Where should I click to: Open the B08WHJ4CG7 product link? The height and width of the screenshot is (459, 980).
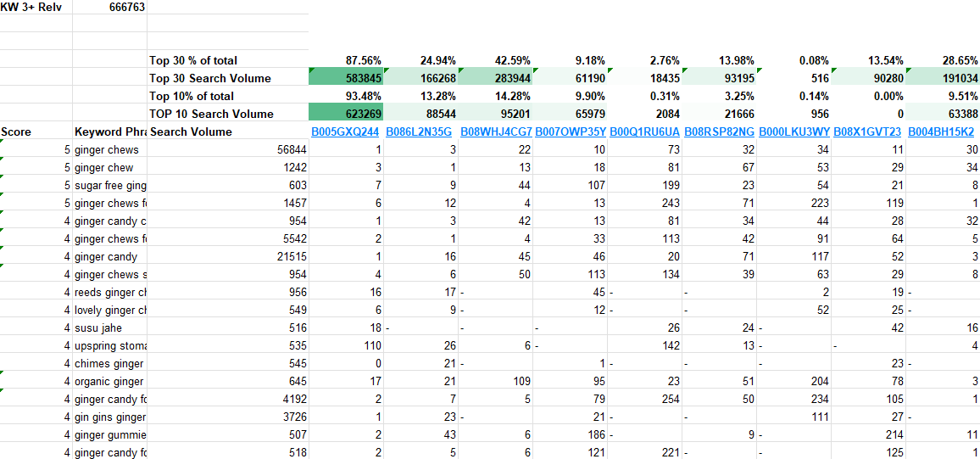pos(496,132)
